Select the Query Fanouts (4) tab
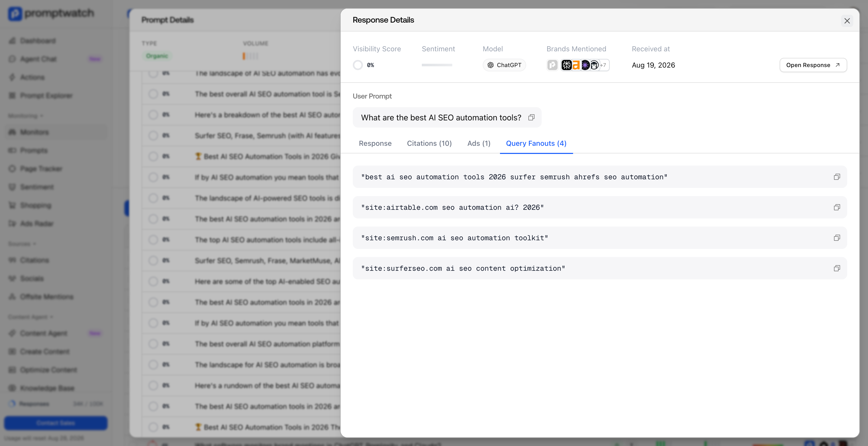The image size is (868, 446). tap(536, 144)
